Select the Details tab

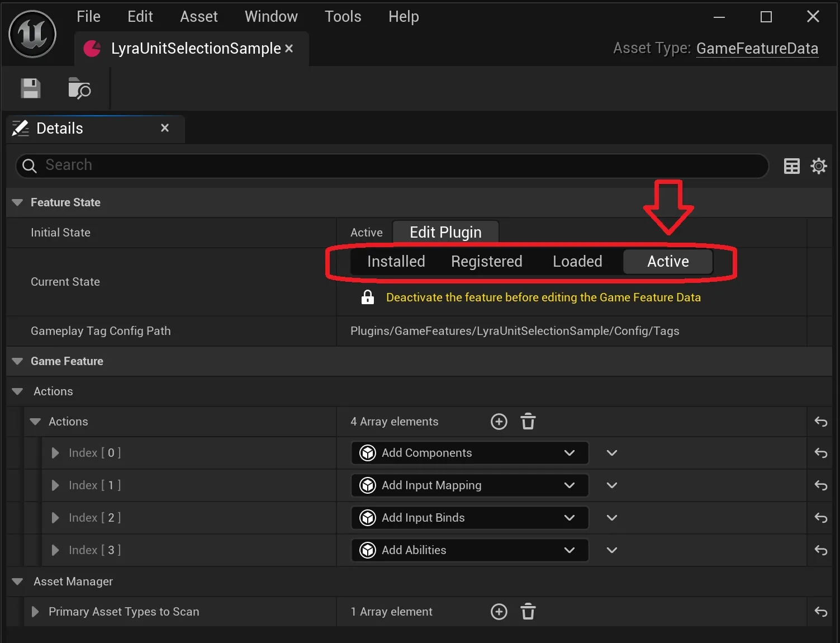(x=95, y=129)
